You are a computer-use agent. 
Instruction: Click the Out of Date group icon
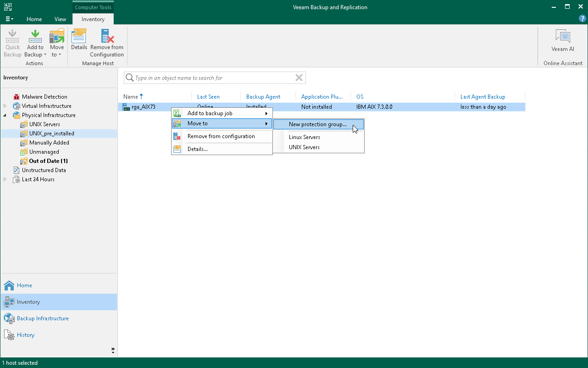click(24, 161)
